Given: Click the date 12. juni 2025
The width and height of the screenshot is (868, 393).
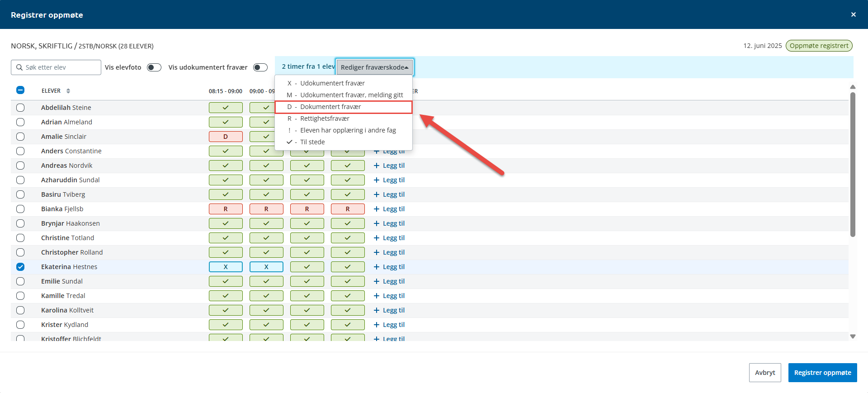Looking at the screenshot, I should (762, 46).
